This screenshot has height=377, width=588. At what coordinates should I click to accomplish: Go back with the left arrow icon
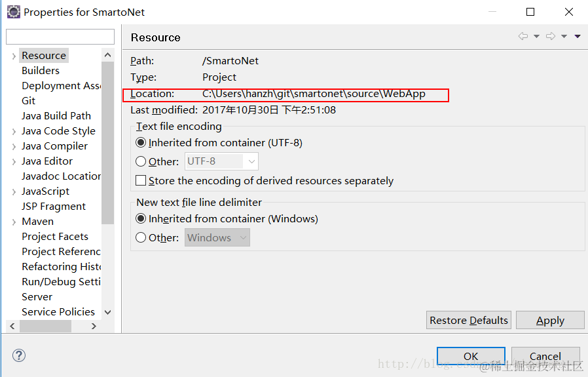coord(523,36)
